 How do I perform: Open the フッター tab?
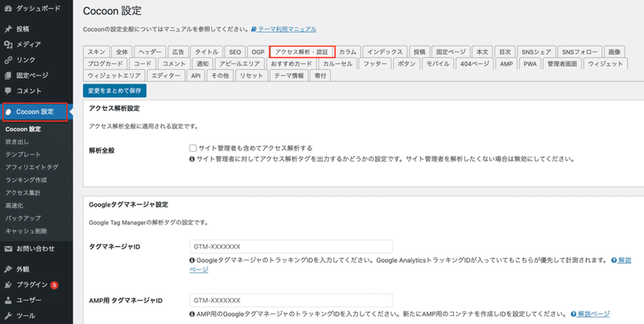375,64
